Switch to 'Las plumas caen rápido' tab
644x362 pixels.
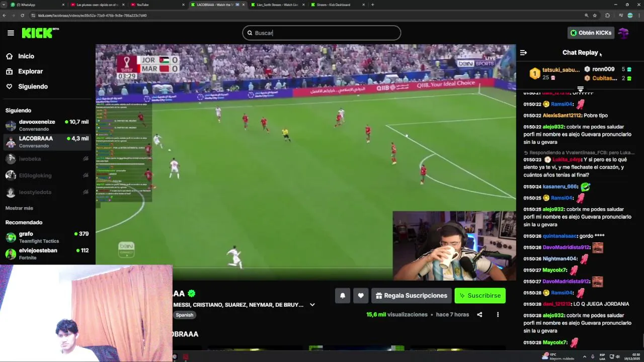tap(98, 5)
